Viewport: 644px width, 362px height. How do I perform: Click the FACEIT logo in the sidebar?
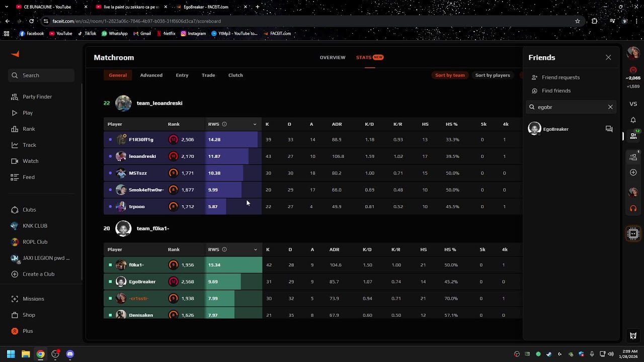[15, 54]
